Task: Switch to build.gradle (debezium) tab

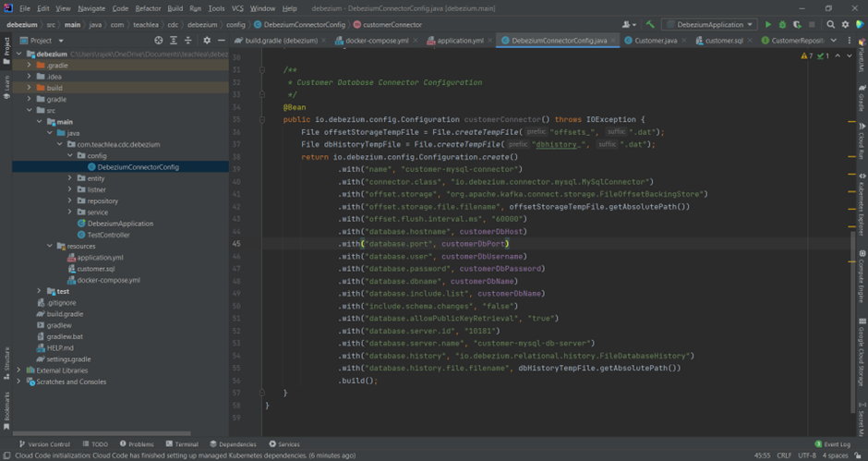Action: coord(281,41)
